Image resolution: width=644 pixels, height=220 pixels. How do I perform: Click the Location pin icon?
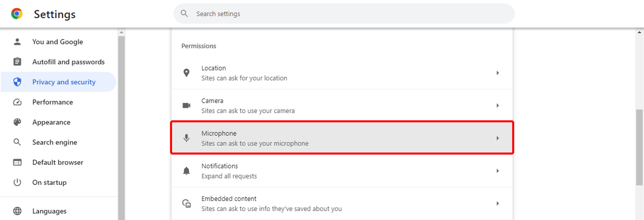[186, 73]
